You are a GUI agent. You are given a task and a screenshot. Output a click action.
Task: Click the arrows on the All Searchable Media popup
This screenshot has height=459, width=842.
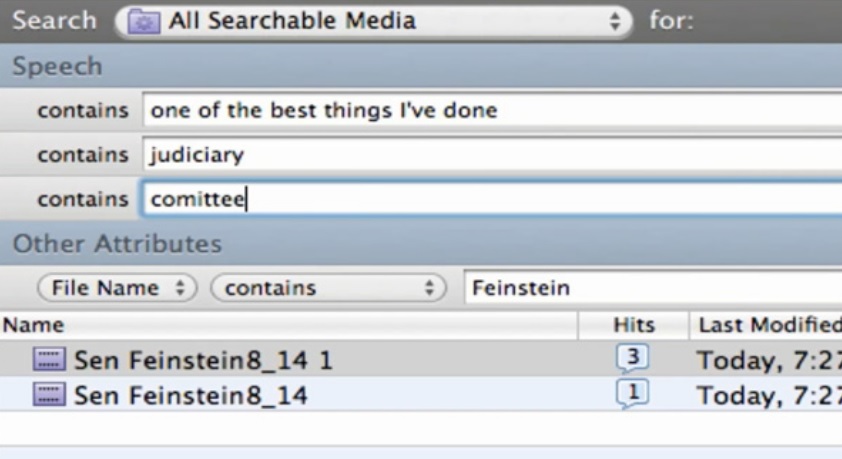coord(615,21)
